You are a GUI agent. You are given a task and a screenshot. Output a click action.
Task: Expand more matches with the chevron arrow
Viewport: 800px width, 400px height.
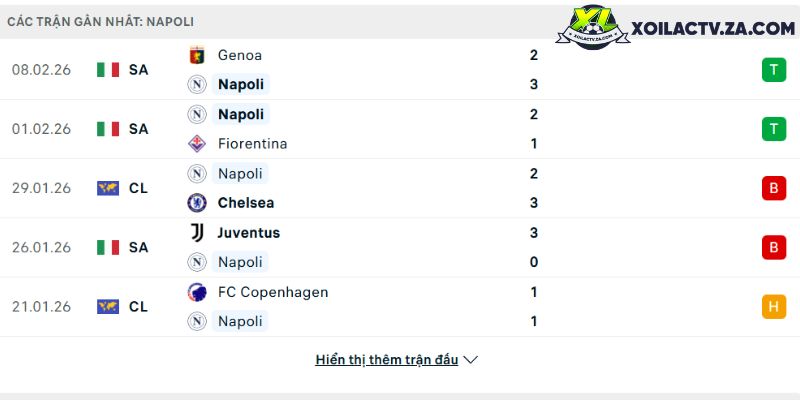(471, 360)
